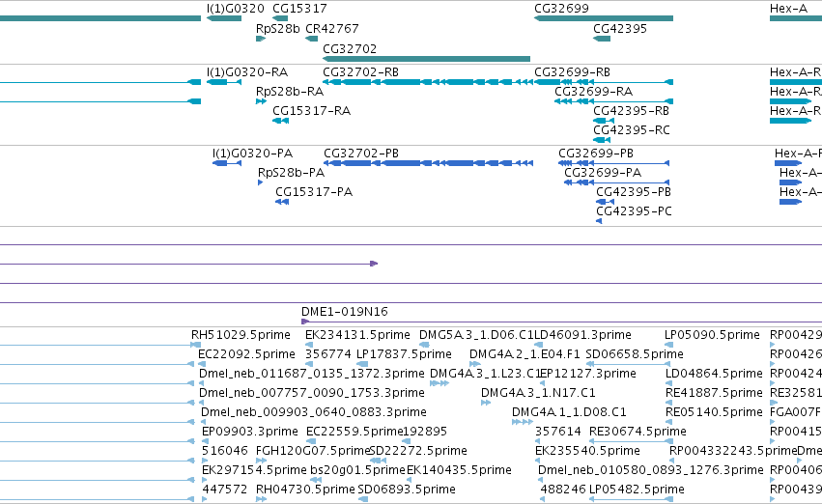Select protein CG32699-PB label
Viewport: 822px width, 504px height.
pos(596,154)
